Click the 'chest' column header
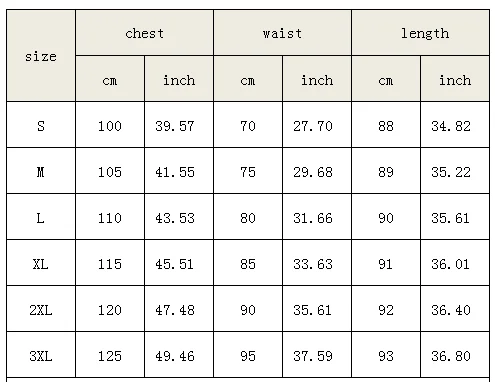Image resolution: width=495 pixels, height=382 pixels. tap(144, 33)
